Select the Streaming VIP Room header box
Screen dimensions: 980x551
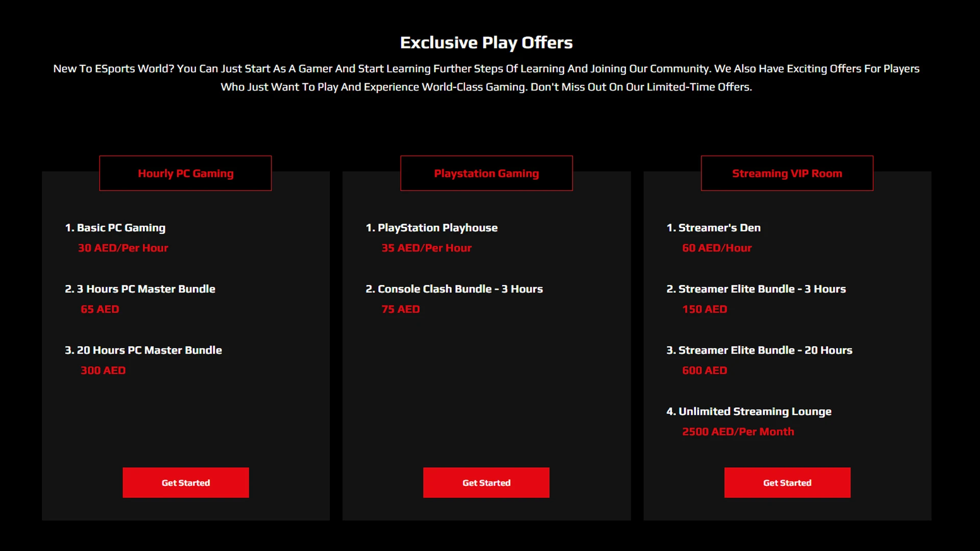787,173
